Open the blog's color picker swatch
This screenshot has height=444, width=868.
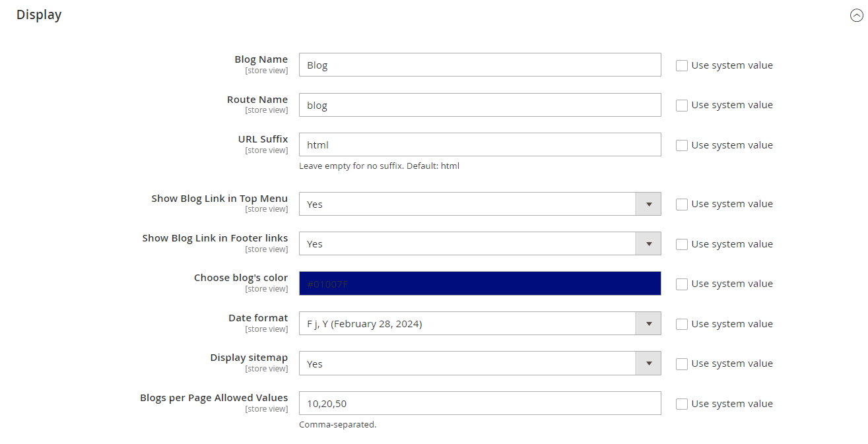[479, 284]
